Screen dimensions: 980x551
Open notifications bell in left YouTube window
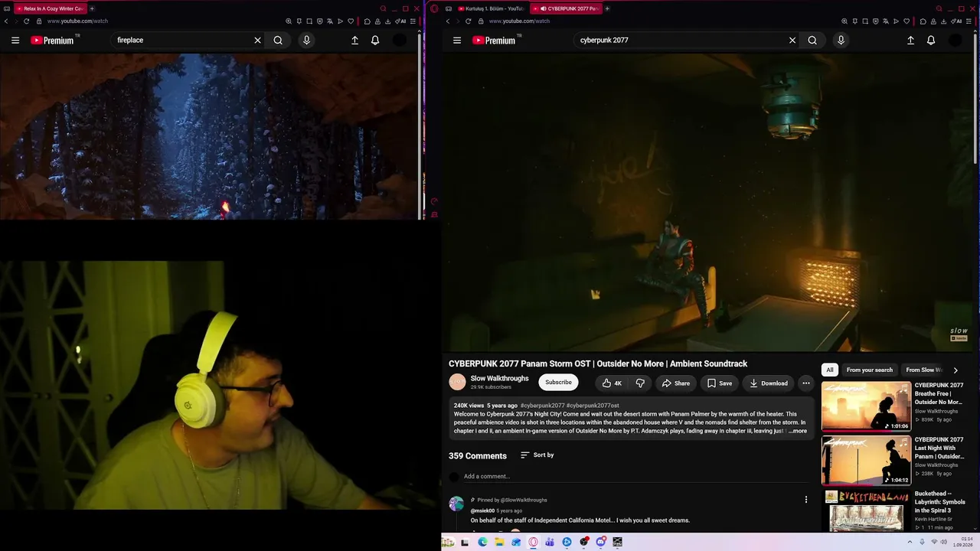[x=375, y=41]
